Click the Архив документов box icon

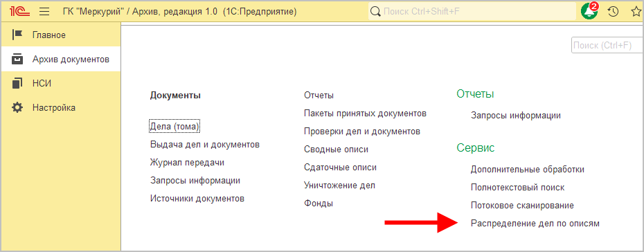17,59
